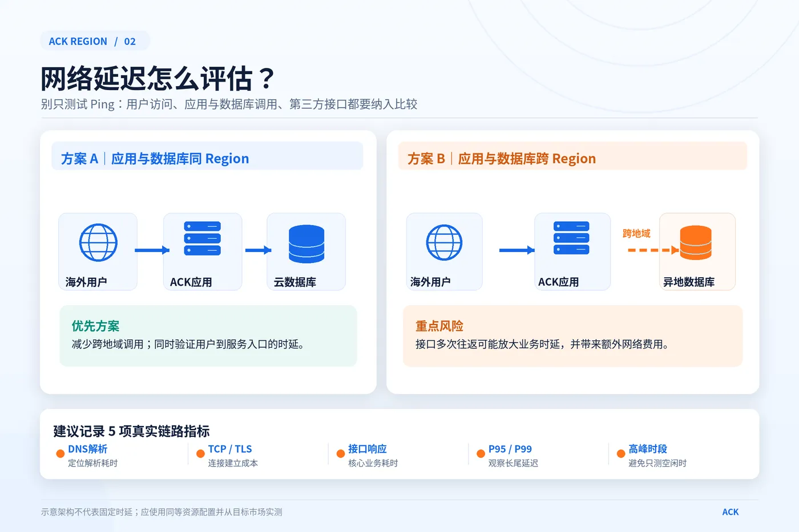Click the orange dot beside 接口响应
This screenshot has width=799, height=532.
341,454
